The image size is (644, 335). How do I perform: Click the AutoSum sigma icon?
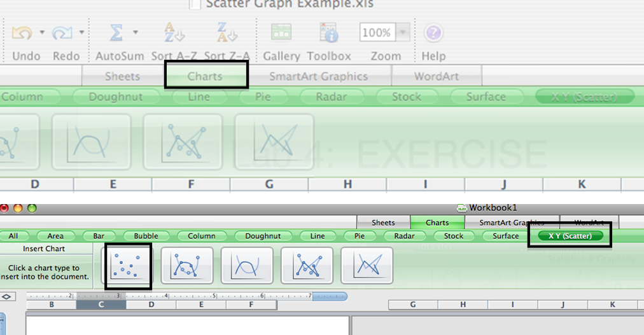coord(116,32)
